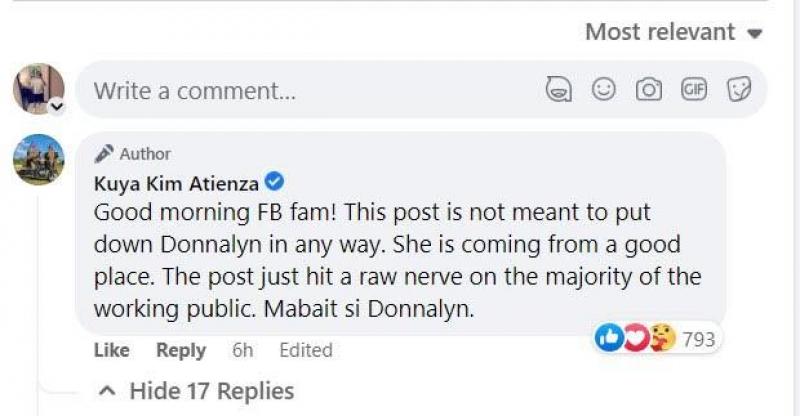Click the Author pen label
This screenshot has width=800, height=416.
tap(132, 154)
